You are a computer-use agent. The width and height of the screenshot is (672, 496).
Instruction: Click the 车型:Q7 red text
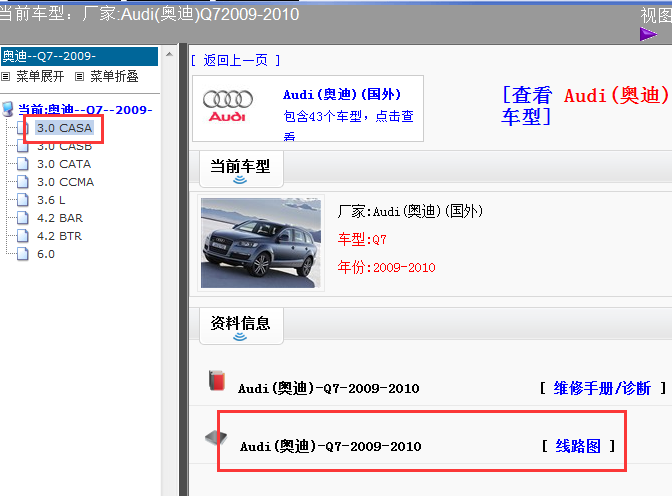coord(362,239)
